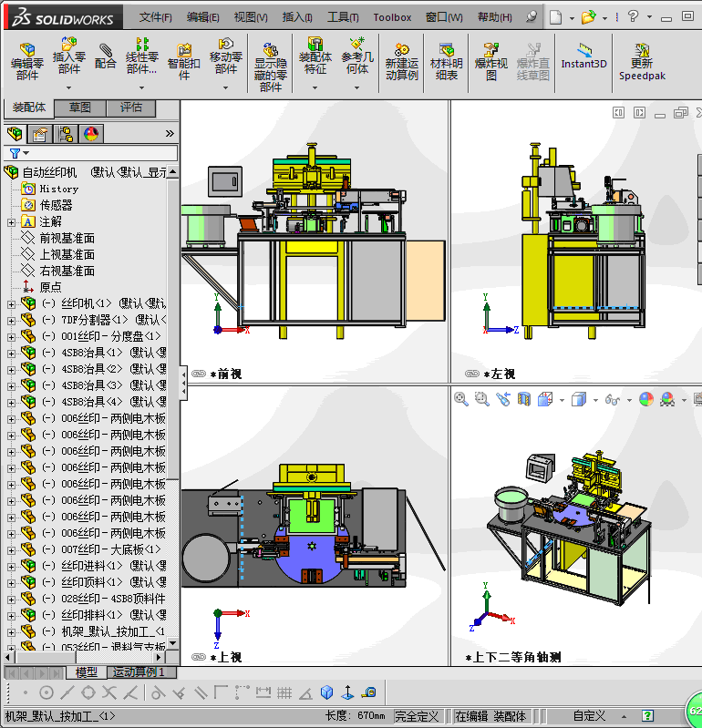Select the 上视基准面 plane in tree
Screen dimensions: 702x728
pyautogui.click(x=67, y=254)
